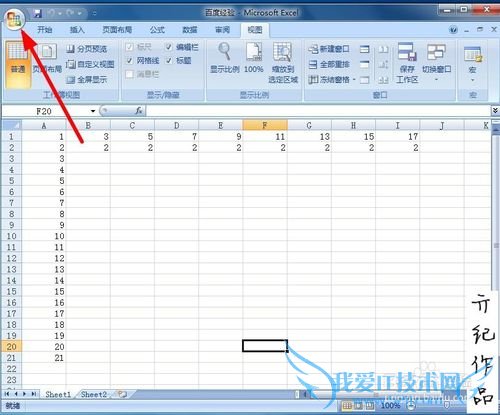Viewport: 500px width, 415px height.
Task: Select Normal (普通) workbook view
Action: pyautogui.click(x=18, y=64)
